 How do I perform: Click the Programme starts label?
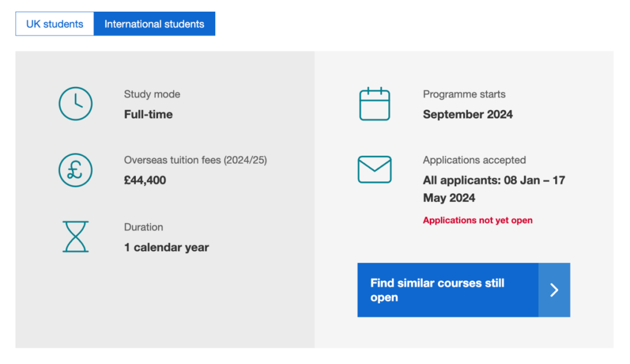(x=464, y=94)
